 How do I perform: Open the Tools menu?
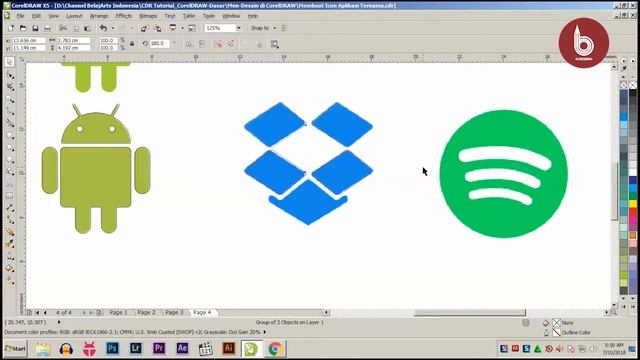(x=209, y=16)
